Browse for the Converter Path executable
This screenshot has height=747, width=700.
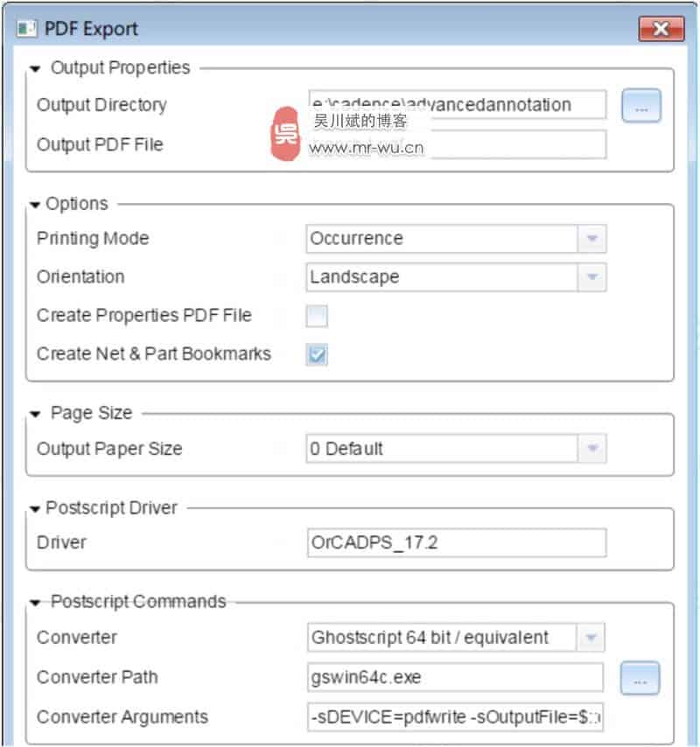pos(640,678)
